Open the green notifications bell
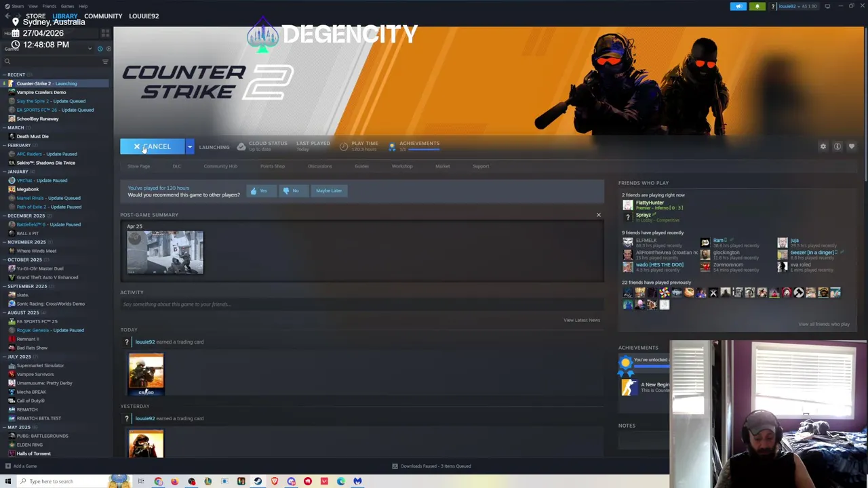Screen dimensions: 868x488 click(x=757, y=6)
